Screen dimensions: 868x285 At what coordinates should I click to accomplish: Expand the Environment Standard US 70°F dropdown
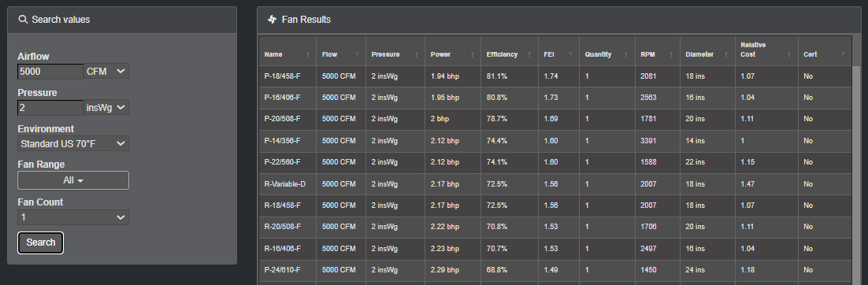(x=73, y=144)
